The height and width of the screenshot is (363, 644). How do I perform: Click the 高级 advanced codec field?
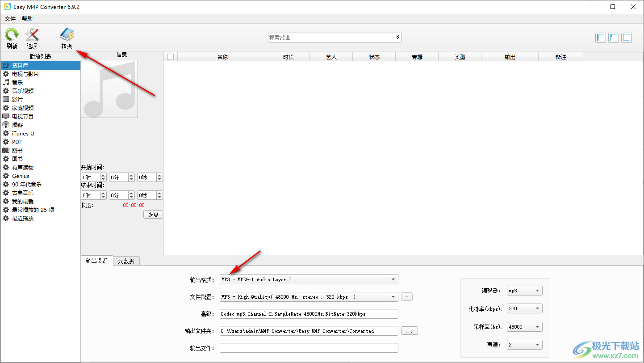click(x=309, y=314)
